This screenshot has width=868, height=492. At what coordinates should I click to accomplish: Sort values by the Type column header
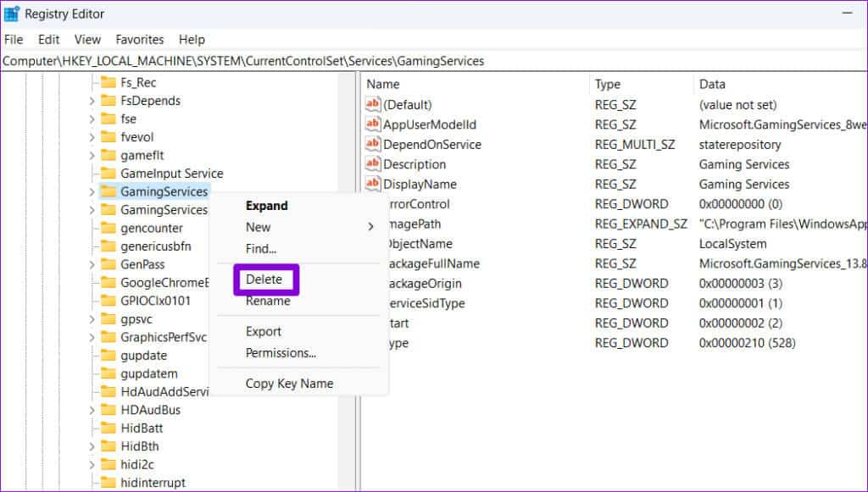(x=608, y=85)
